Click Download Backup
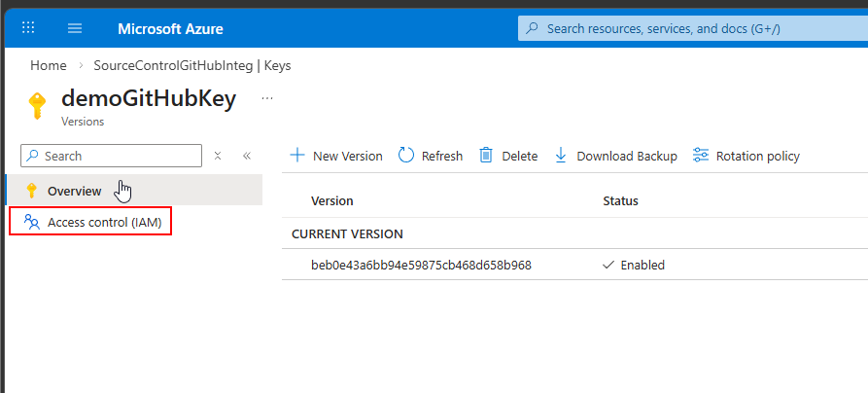 tap(615, 156)
